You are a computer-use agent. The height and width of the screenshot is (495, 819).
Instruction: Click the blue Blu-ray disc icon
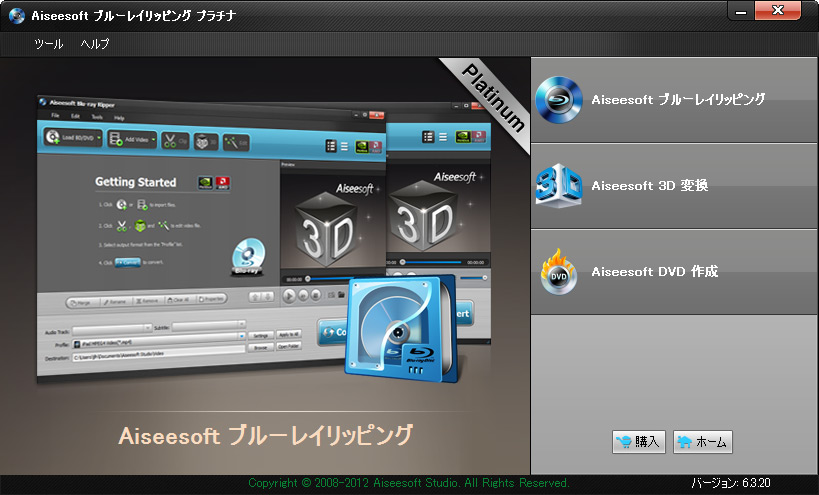(x=559, y=99)
